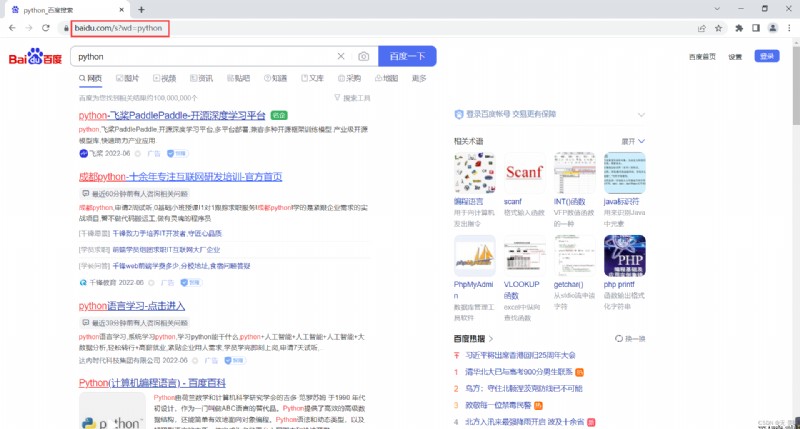Switch to the 采购 tab
Viewport: 800px width, 429px height.
[x=349, y=79]
